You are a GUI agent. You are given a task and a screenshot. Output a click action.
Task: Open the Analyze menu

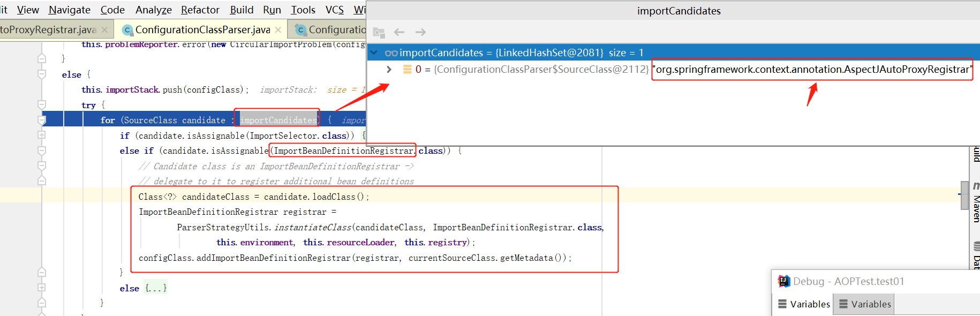click(x=154, y=10)
